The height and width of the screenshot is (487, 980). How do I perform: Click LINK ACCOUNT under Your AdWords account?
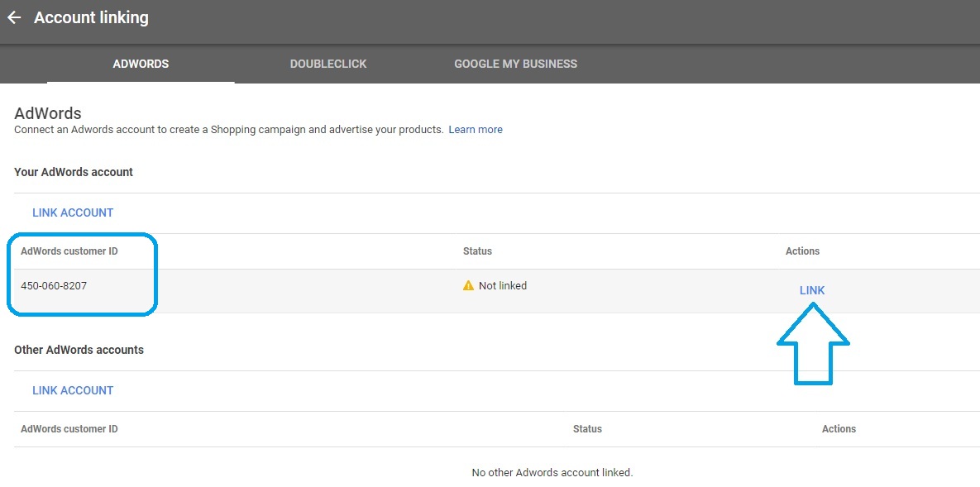click(73, 212)
